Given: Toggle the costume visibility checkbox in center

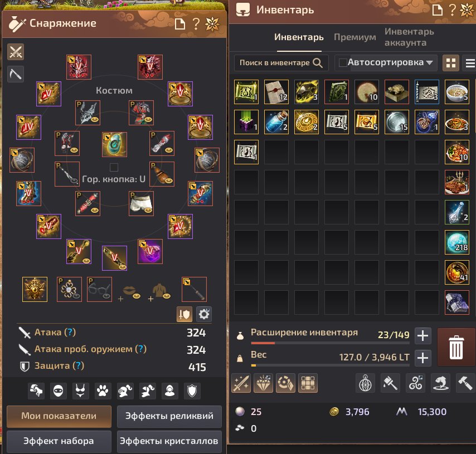Looking at the screenshot, I should click(x=114, y=167).
